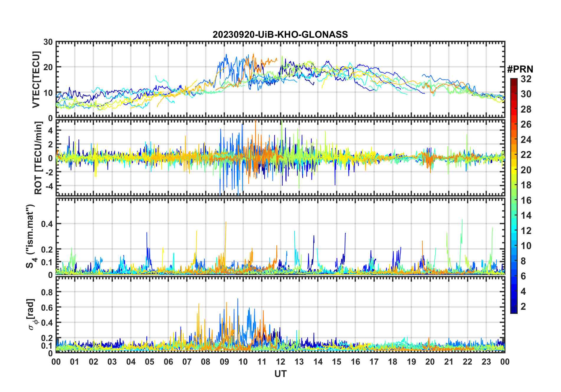Select the 8 label on PRN colorbar
561x392 pixels.
(x=524, y=261)
